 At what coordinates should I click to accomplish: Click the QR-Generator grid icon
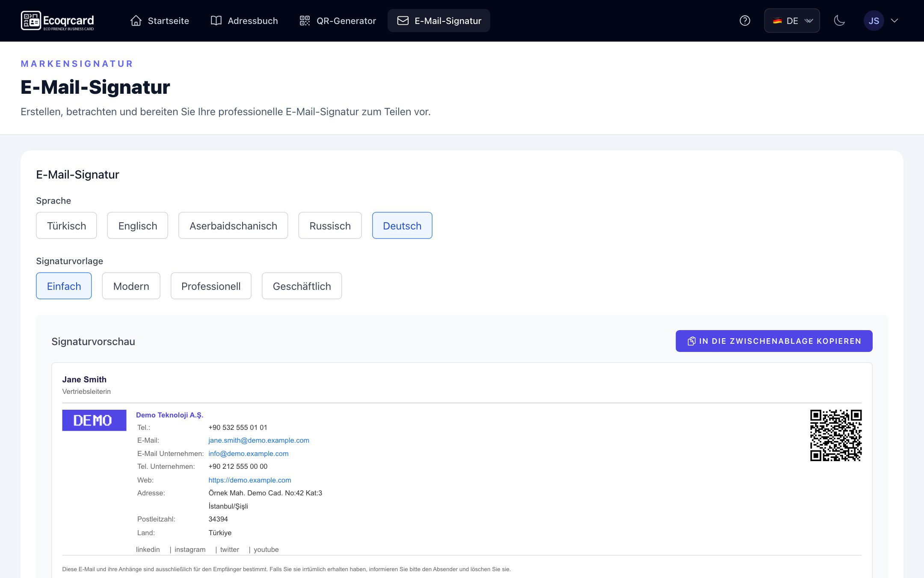[x=305, y=21]
